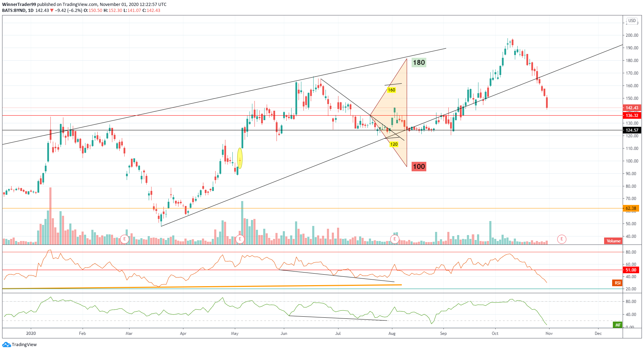This screenshot has width=644, height=351.
Task: Click the 150.00 price axis value
Action: pos(632,98)
